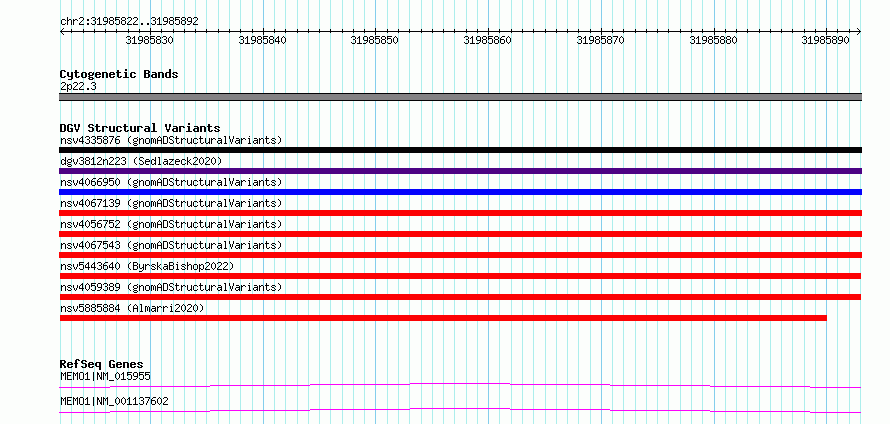
Task: Open variant label nsv4066950
Action: click(x=171, y=182)
